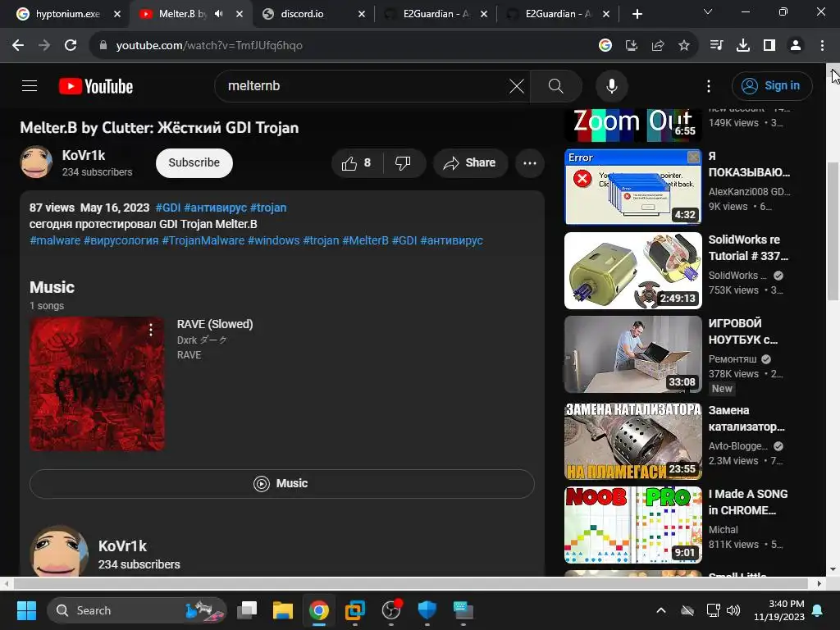Go to YouTube home via logo
The height and width of the screenshot is (630, 840).
(96, 85)
